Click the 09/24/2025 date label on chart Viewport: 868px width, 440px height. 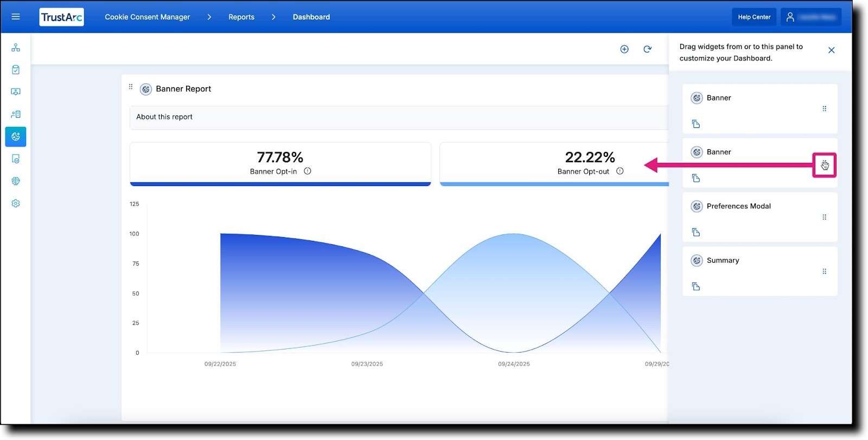coord(514,364)
